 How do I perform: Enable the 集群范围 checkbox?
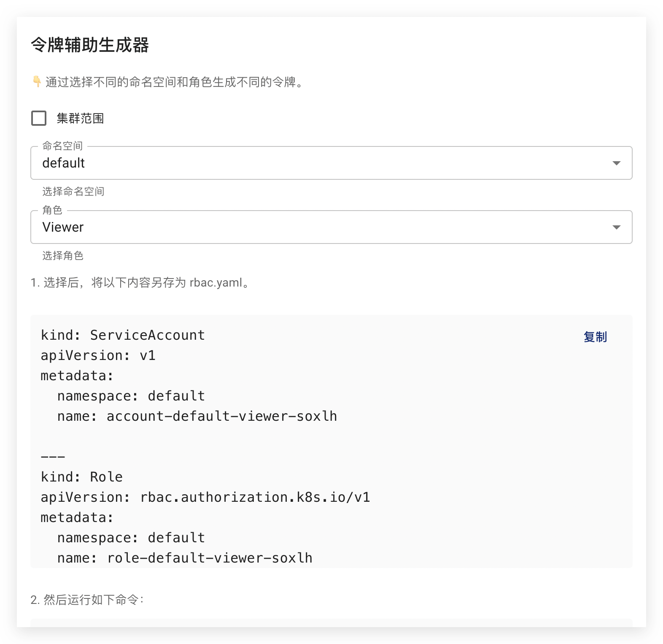(39, 118)
